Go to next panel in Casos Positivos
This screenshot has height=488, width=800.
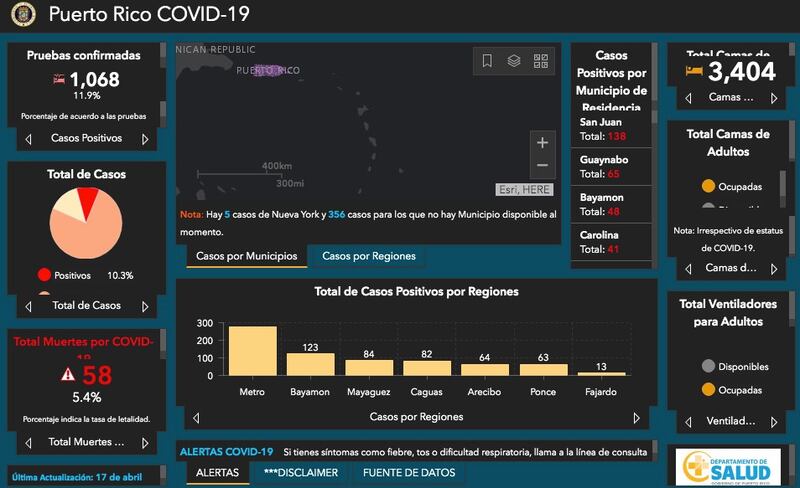145,139
